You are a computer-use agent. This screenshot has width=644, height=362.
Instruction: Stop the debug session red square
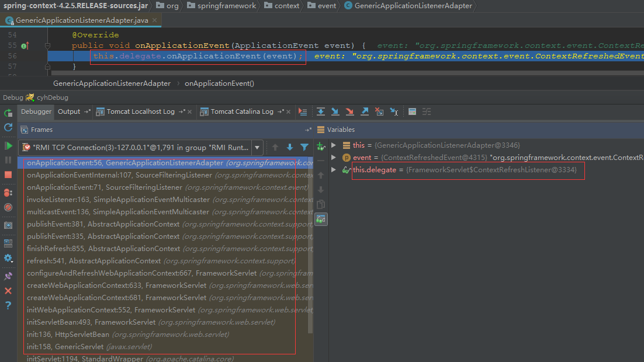(8, 175)
